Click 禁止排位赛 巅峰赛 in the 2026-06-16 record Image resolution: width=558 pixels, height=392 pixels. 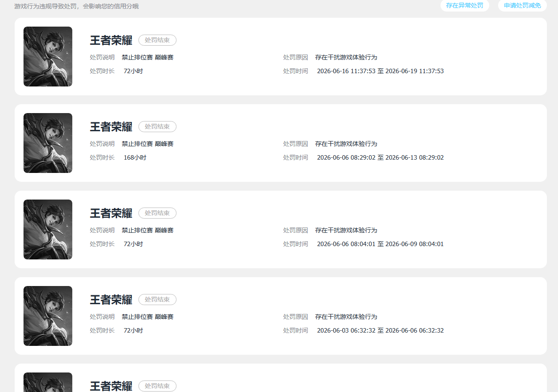[148, 57]
